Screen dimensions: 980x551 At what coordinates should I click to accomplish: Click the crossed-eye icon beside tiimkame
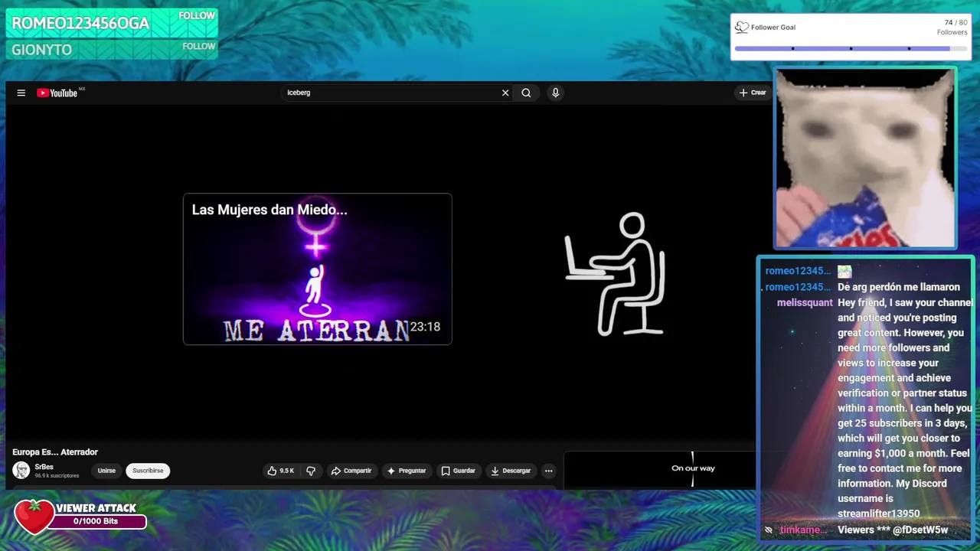point(769,530)
